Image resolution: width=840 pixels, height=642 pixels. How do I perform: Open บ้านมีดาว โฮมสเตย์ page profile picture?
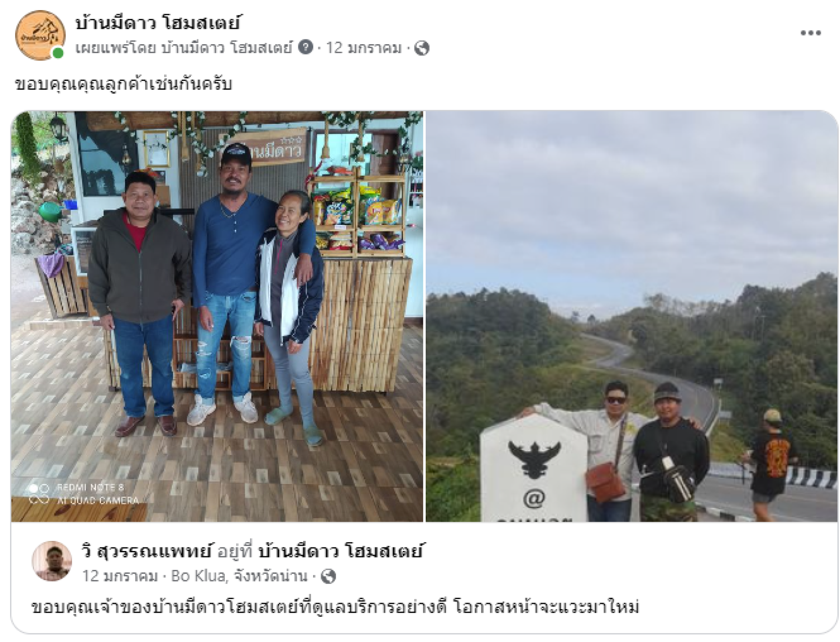[x=40, y=35]
